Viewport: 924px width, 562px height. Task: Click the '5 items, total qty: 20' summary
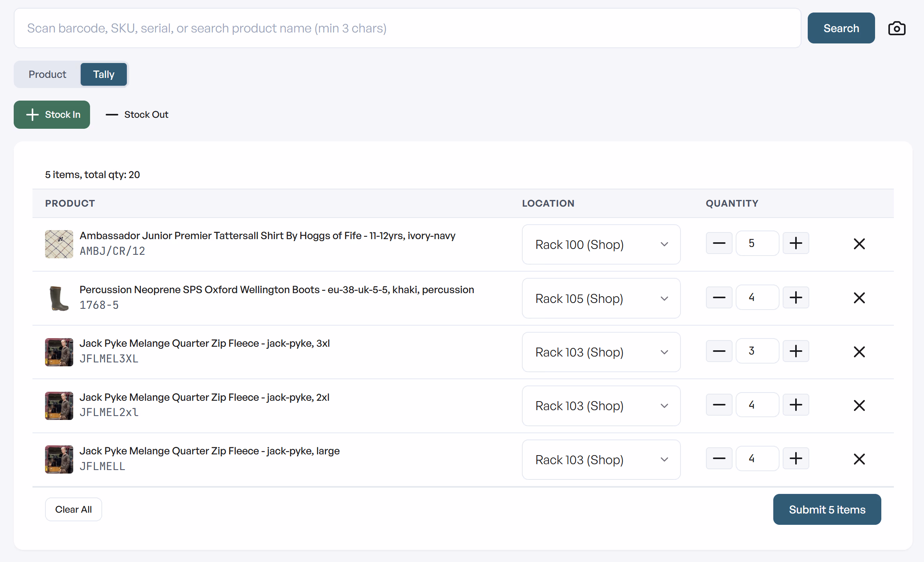(x=92, y=175)
